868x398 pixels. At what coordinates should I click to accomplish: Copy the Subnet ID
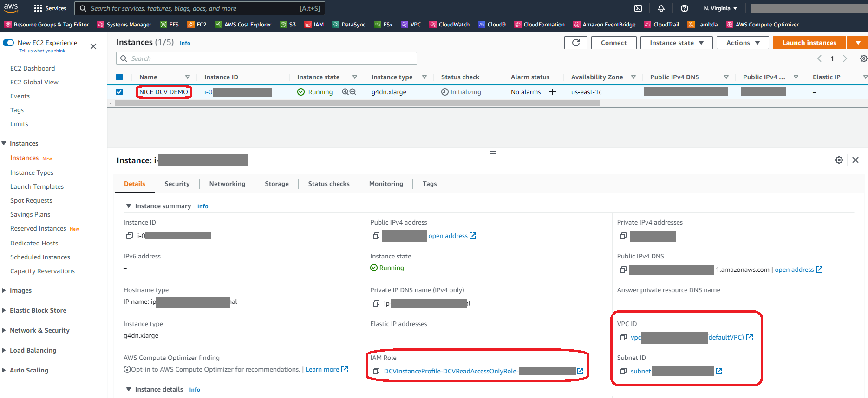pos(623,371)
